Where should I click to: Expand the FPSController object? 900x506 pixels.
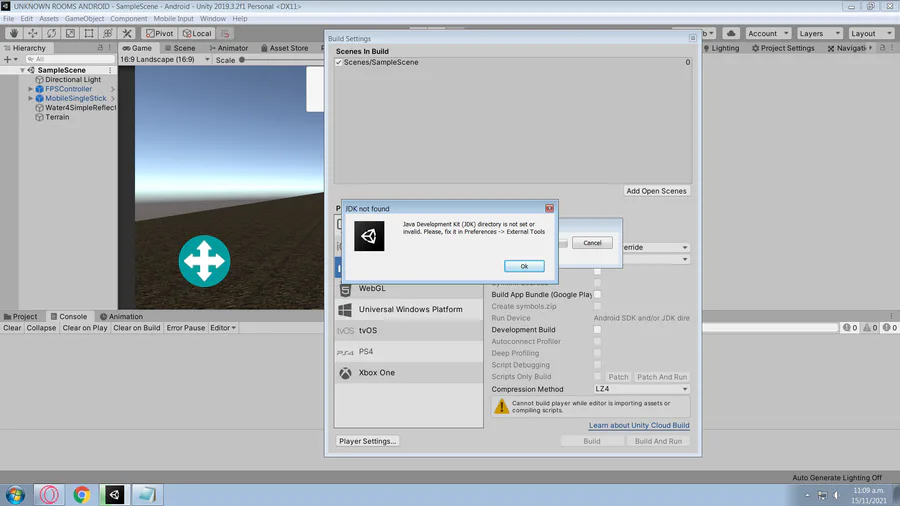coord(30,89)
